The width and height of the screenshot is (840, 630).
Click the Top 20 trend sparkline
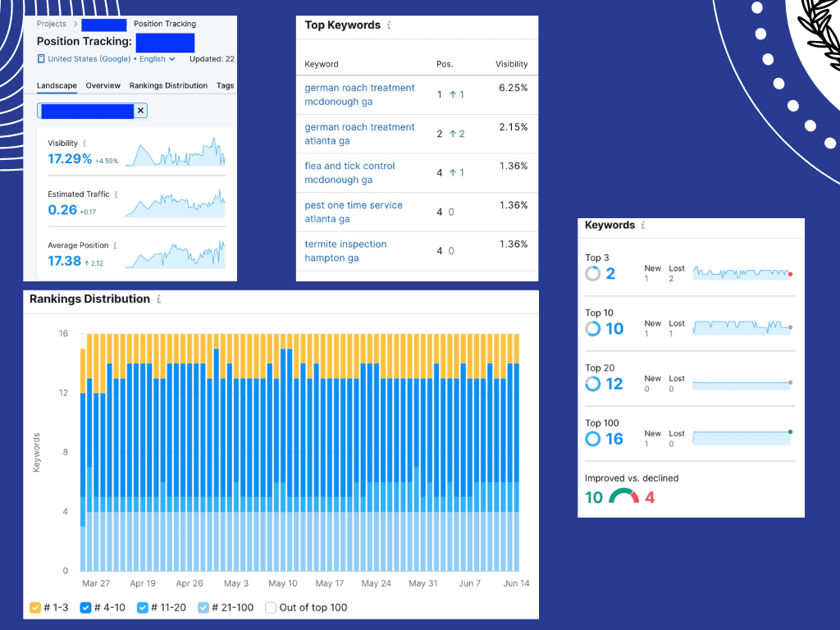(x=742, y=385)
